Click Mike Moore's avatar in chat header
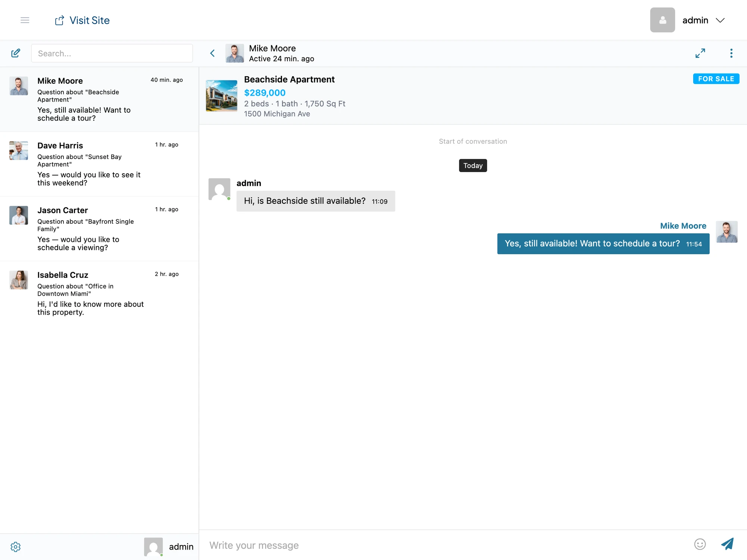Image resolution: width=747 pixels, height=560 pixels. [235, 53]
